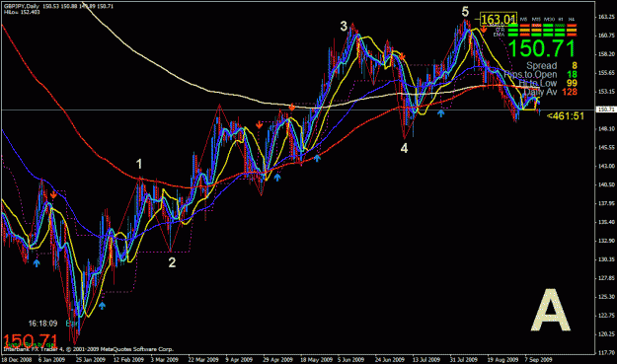617x364 pixels.
Task: Click the current price 150.71 marker on the axis
Action: (605, 109)
